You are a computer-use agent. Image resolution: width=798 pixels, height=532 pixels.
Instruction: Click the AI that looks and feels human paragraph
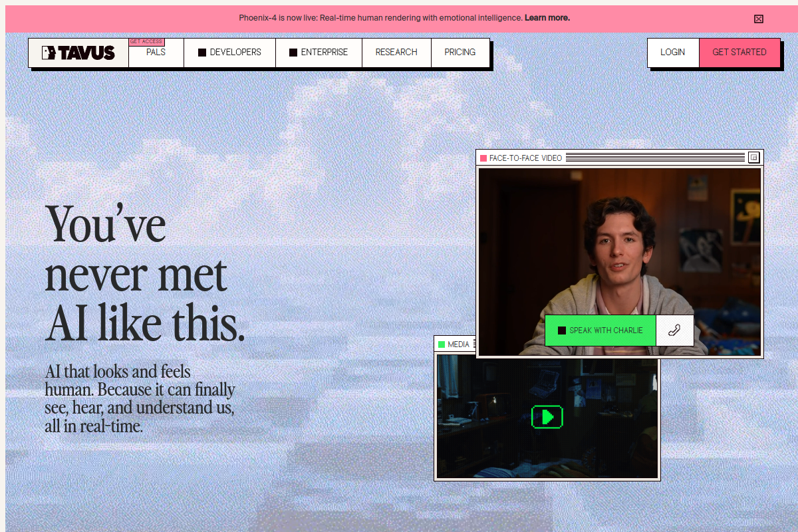tap(140, 398)
